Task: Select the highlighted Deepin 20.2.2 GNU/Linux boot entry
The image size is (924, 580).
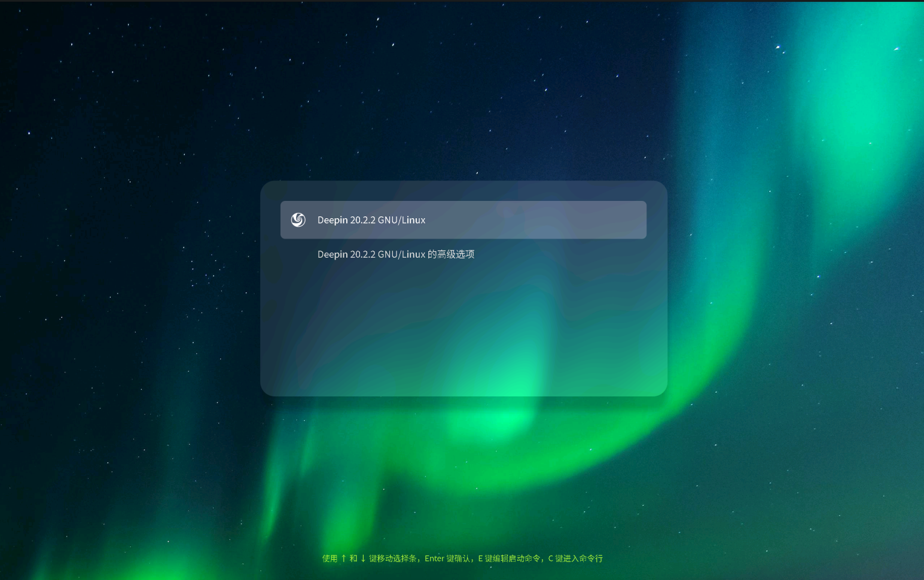Action: coord(463,220)
